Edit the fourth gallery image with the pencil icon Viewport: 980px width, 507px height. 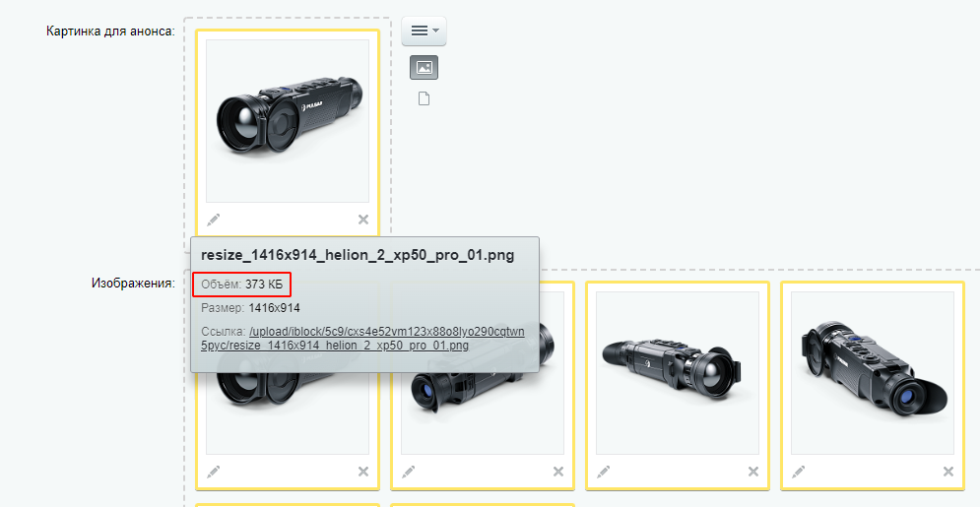point(798,472)
